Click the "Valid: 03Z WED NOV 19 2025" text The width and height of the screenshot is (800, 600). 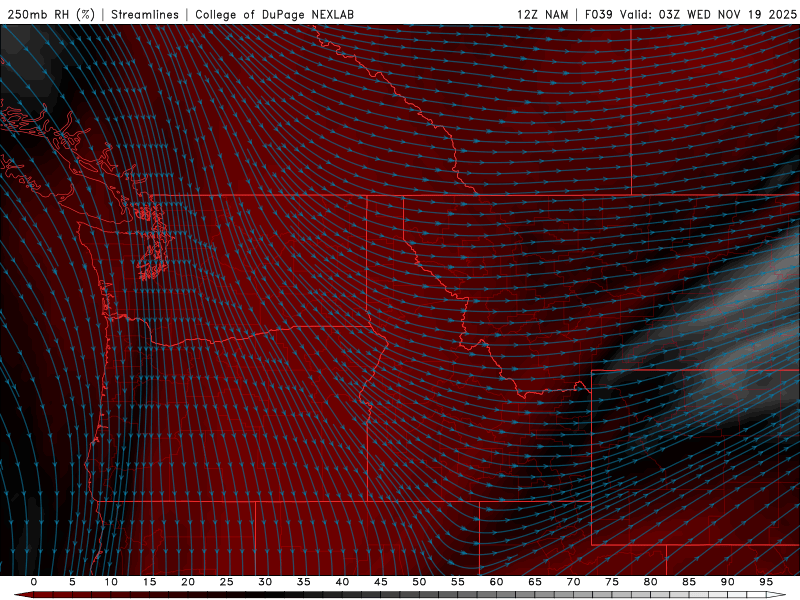708,14
